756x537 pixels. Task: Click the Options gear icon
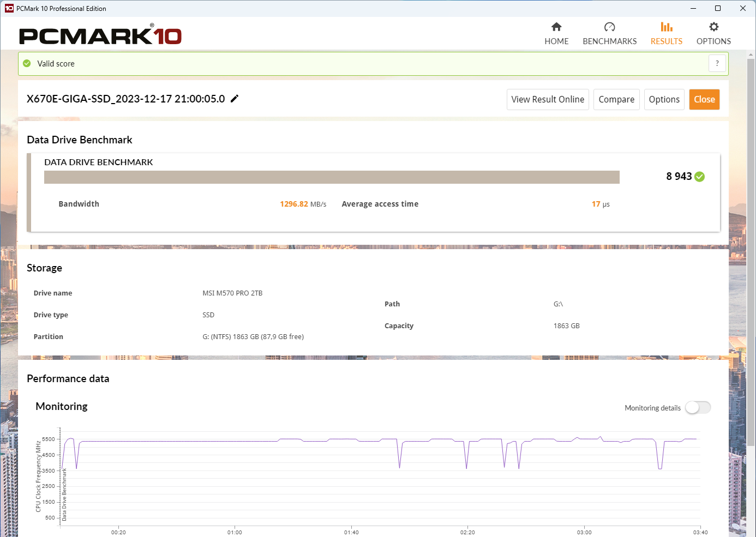click(713, 27)
